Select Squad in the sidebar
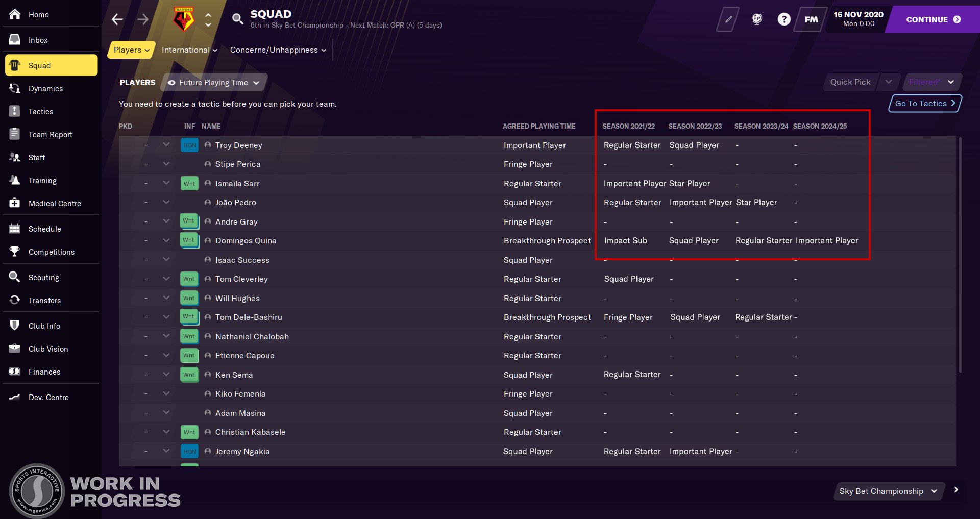The height and width of the screenshot is (519, 980). click(52, 65)
